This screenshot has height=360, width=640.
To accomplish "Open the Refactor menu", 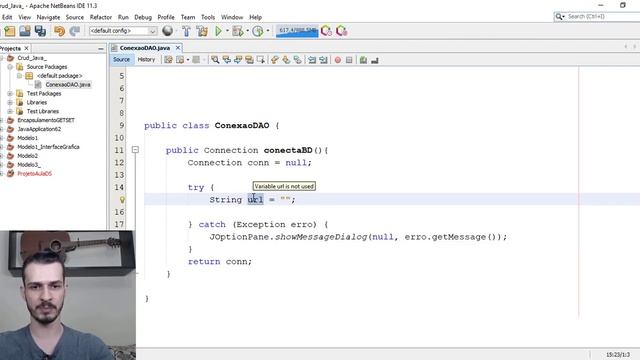I will click(101, 17).
